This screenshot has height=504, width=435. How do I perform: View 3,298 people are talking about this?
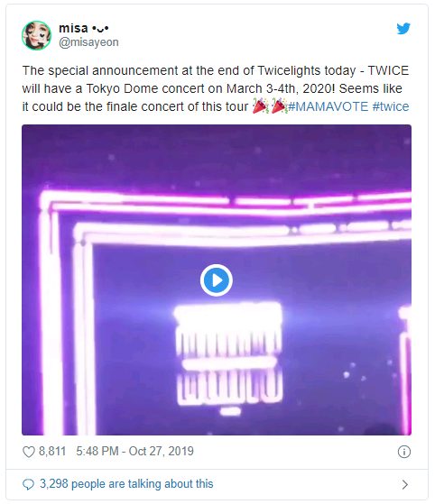[126, 484]
